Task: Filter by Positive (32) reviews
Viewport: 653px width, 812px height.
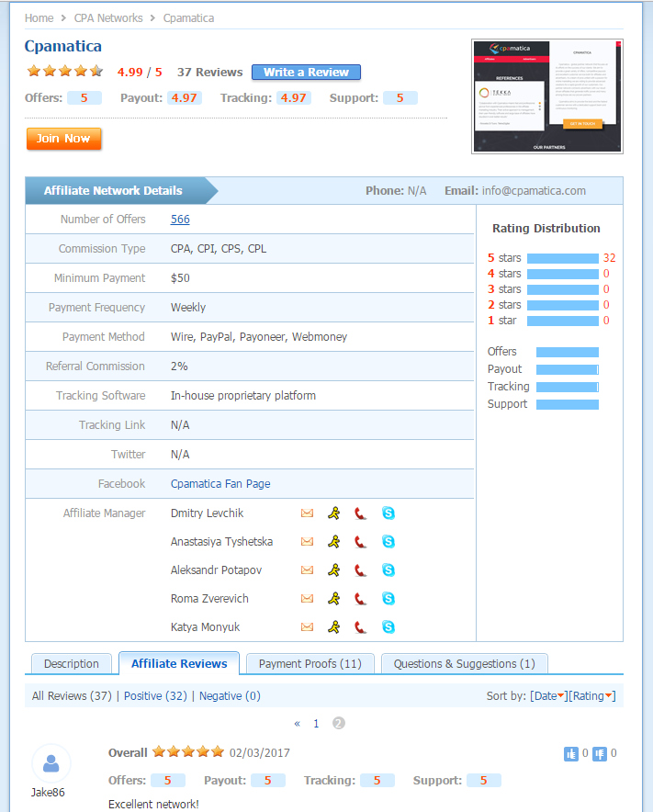Action: [155, 696]
